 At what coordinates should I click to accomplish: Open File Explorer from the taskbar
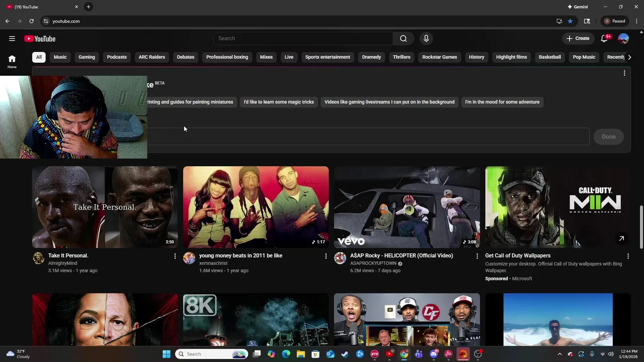(x=301, y=354)
